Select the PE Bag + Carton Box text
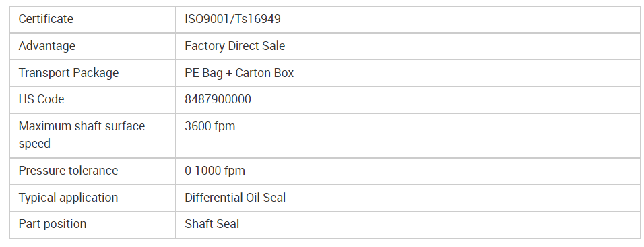 click(239, 73)
